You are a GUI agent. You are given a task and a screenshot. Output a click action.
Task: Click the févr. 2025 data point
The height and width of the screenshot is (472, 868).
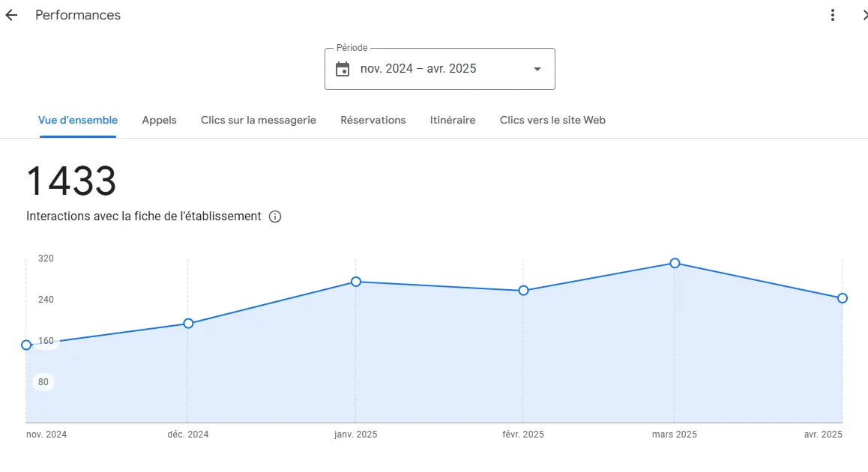point(523,291)
